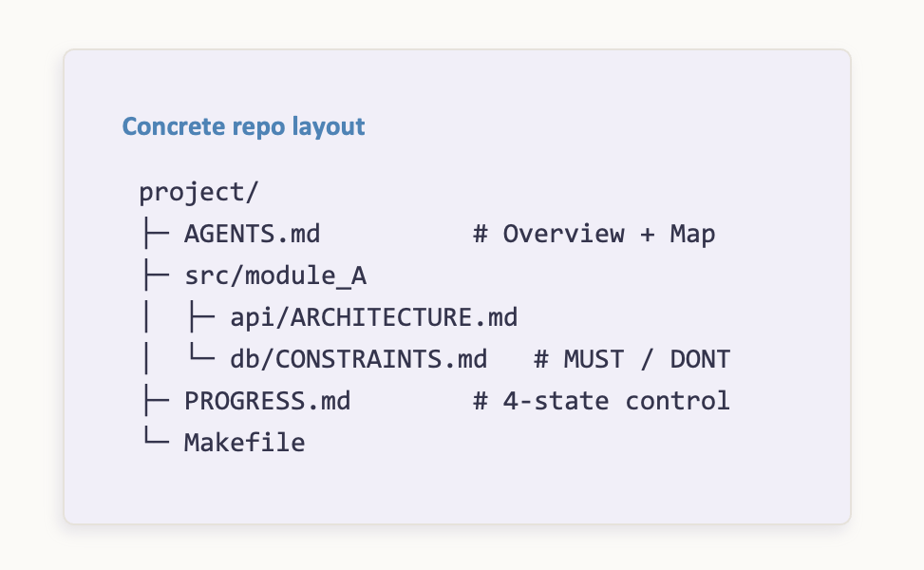924x570 pixels.
Task: Click the branch connector before AGENTS.md
Action: (x=156, y=234)
